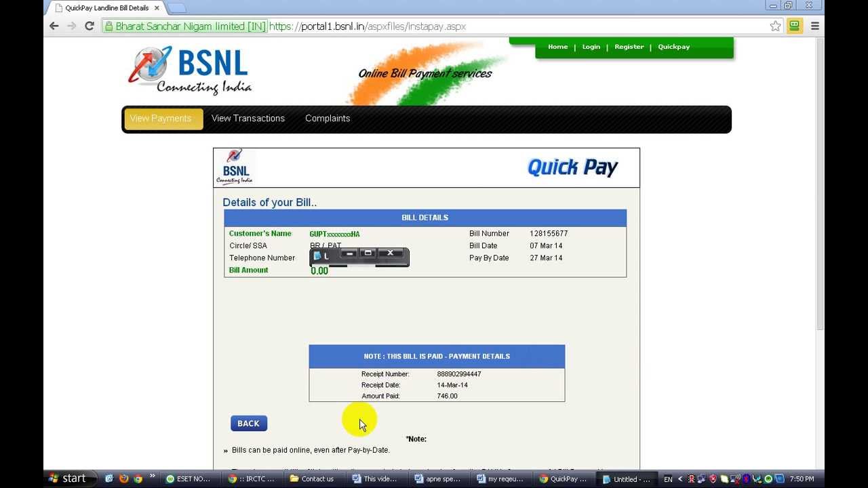The image size is (868, 488).
Task: Bookmark this page with the star icon
Action: pyautogui.click(x=775, y=26)
